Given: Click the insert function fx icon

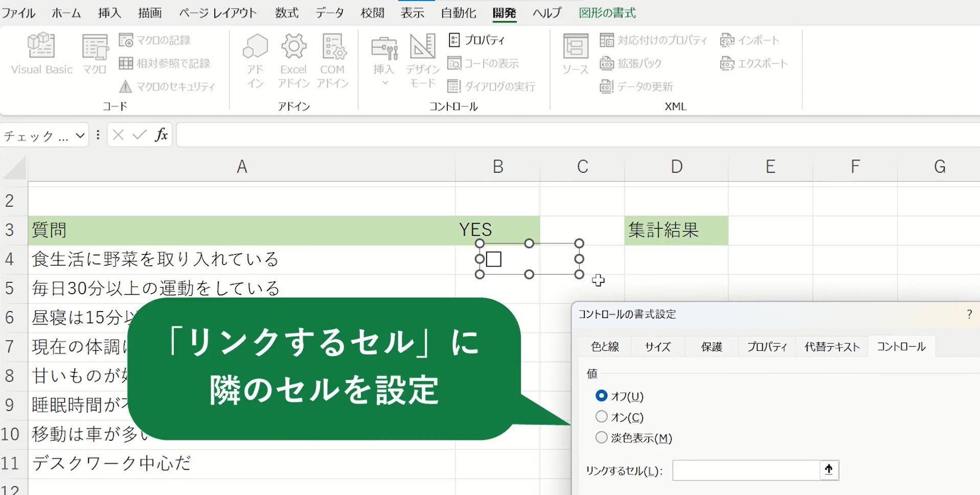Looking at the screenshot, I should [x=162, y=135].
